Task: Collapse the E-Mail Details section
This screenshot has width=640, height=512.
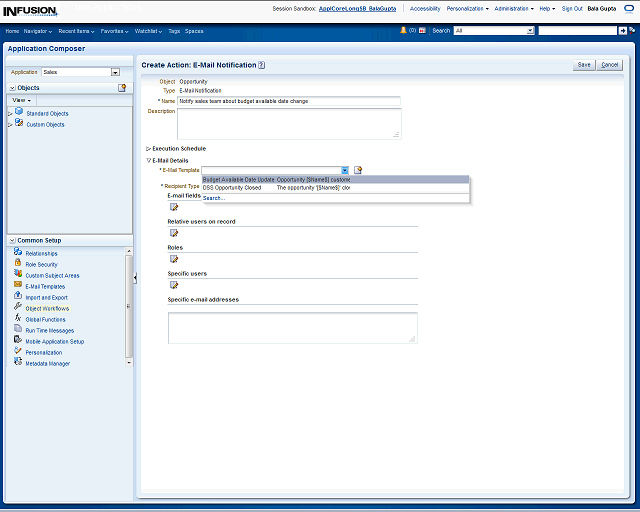Action: point(149,160)
